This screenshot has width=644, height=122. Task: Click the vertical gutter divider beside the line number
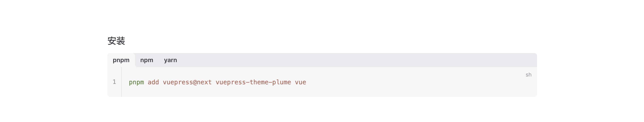coord(122,82)
